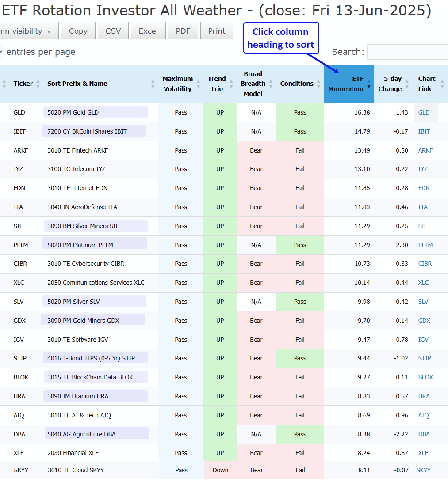
Task: Click the Conditions column heading text
Action: coord(297,84)
